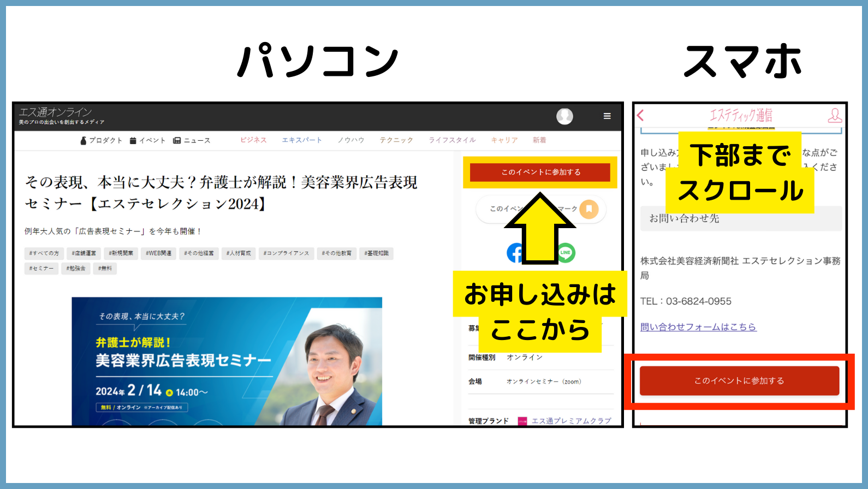
Task: Click the #勉強会 tag
Action: (76, 269)
